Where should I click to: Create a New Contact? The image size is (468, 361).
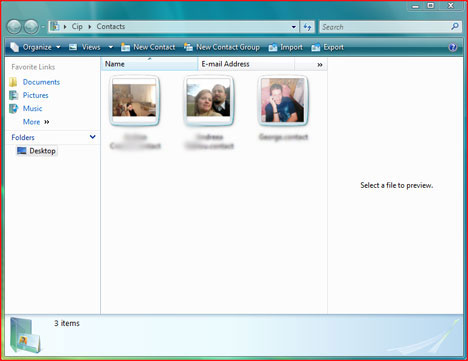[148, 47]
